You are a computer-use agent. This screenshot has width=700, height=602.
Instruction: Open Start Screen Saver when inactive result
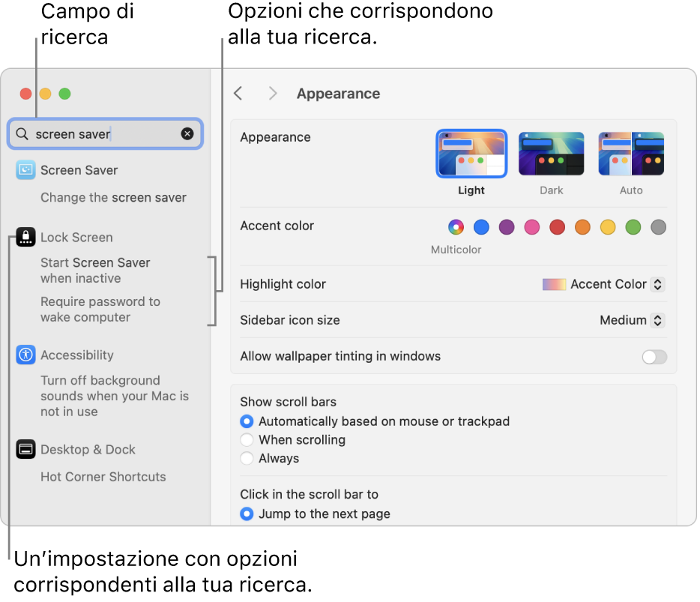(x=95, y=270)
